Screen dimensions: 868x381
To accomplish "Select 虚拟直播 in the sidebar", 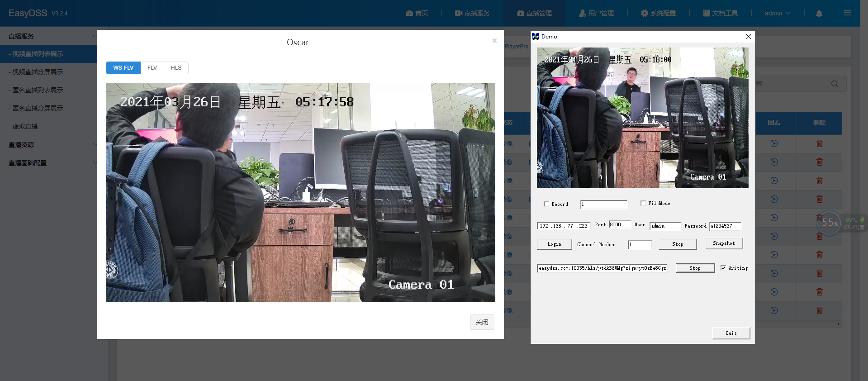I will (48, 126).
